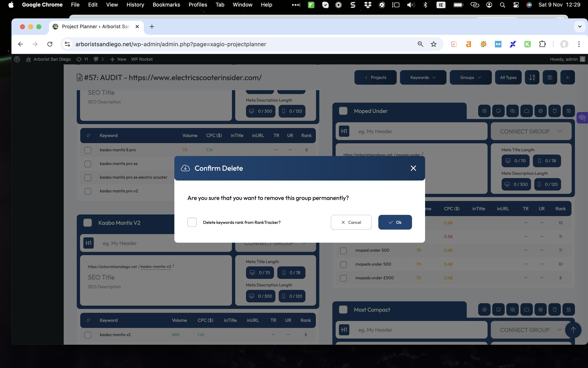Viewport: 588px width, 368px height.
Task: Open macOS Control Center
Action: (x=516, y=5)
